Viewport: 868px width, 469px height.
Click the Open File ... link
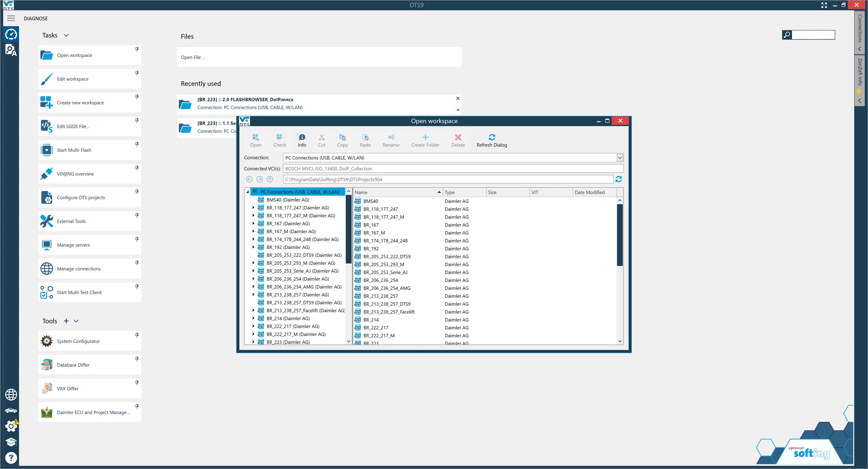tap(193, 57)
